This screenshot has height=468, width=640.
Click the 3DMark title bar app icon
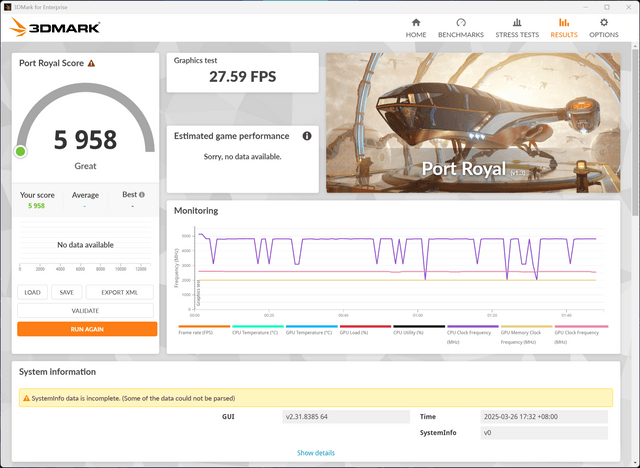(7, 7)
